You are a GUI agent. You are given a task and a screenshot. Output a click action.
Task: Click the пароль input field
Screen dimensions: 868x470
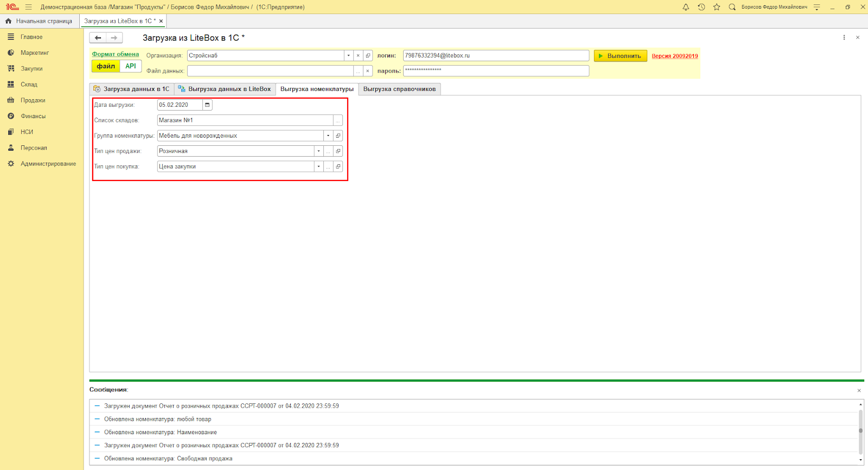click(496, 71)
